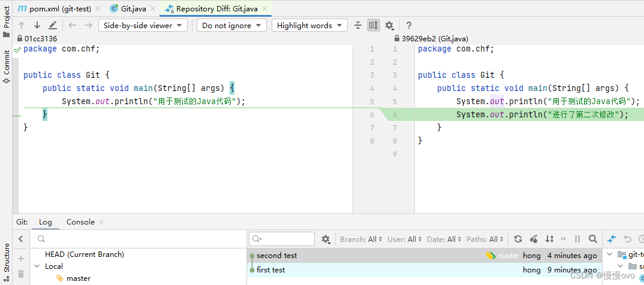The image size is (644, 285).
Task: Go to previous difference arrow
Action: point(22,25)
